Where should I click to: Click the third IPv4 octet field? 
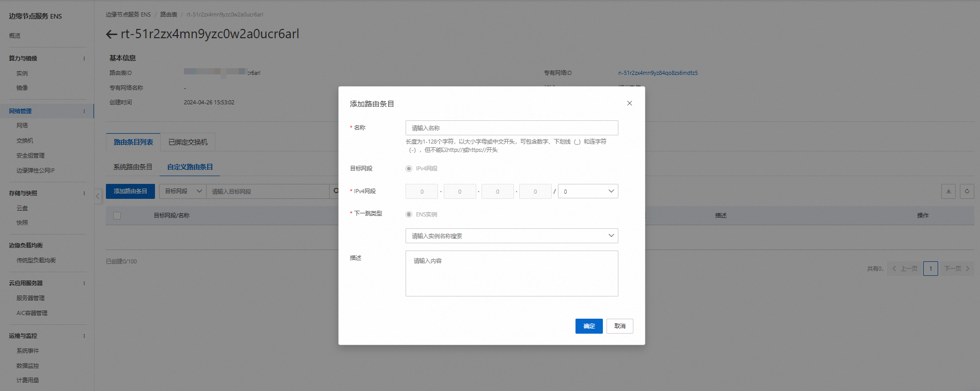click(x=497, y=191)
